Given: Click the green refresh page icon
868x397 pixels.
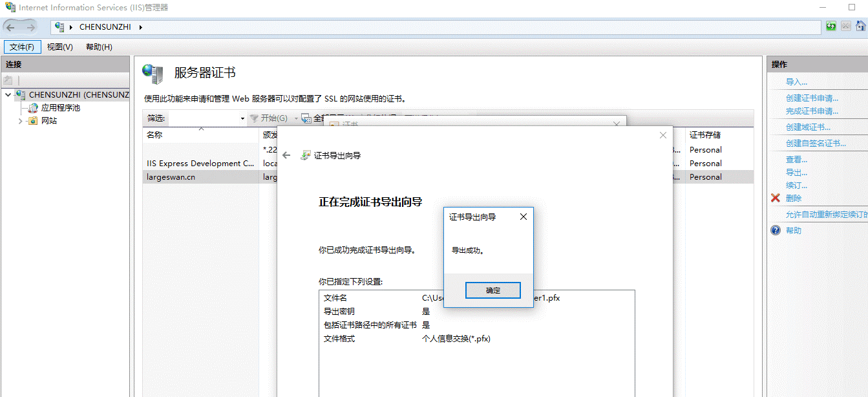Looking at the screenshot, I should click(x=831, y=27).
